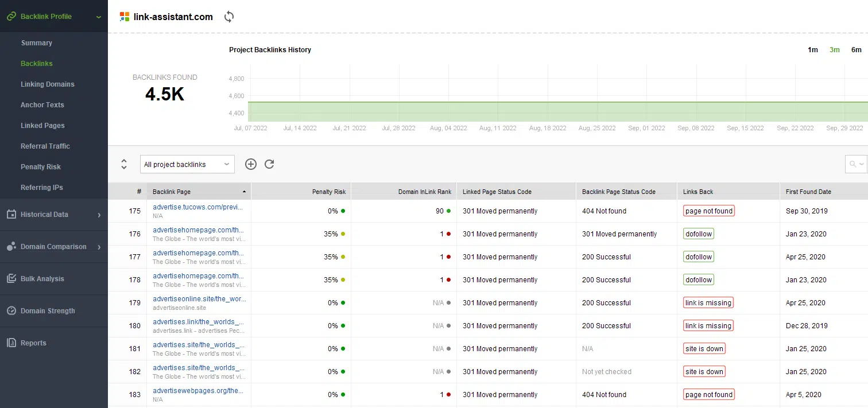Image resolution: width=868 pixels, height=408 pixels.
Task: Open advertiseonline.site link in row 179
Action: coord(198,299)
